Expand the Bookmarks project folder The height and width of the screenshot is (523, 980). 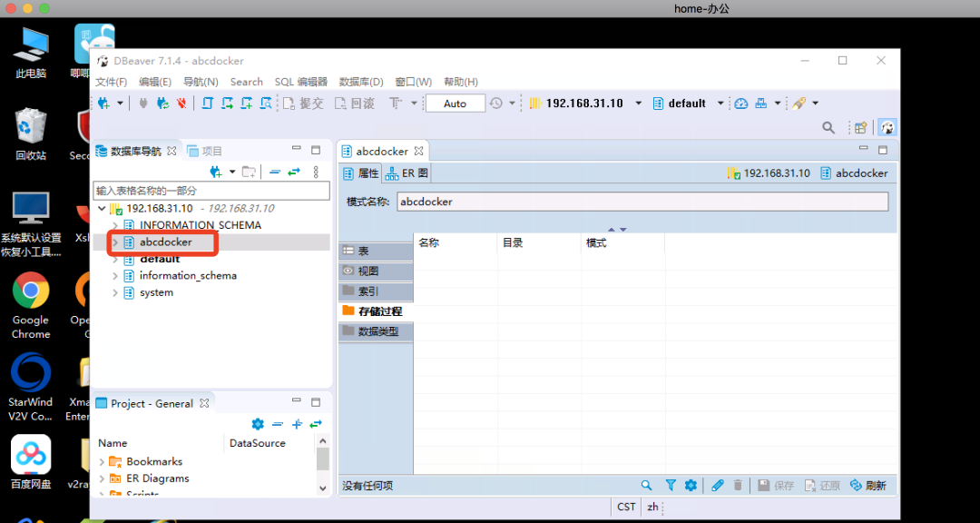click(102, 461)
